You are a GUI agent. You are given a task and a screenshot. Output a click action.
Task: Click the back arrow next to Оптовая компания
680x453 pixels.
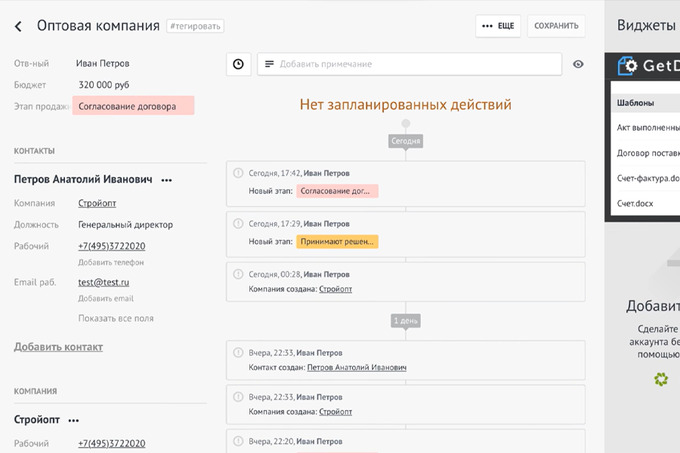[x=19, y=26]
